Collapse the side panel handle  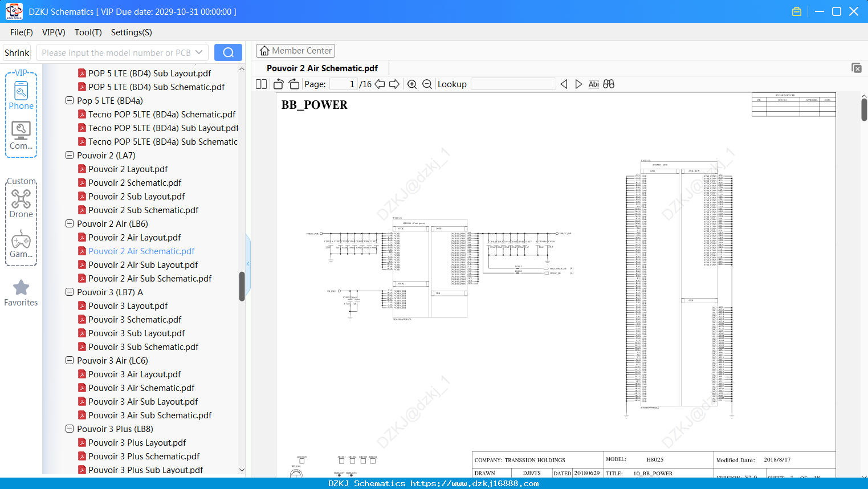pyautogui.click(x=248, y=263)
